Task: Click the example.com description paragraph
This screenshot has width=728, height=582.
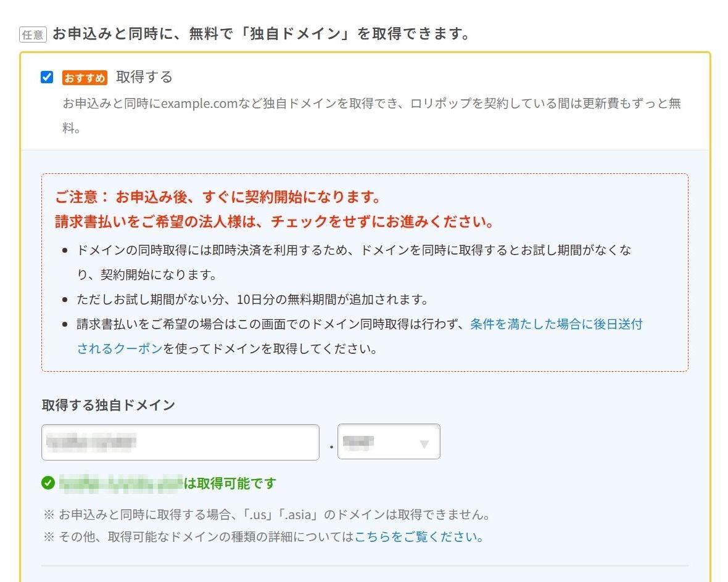Action: click(371, 115)
